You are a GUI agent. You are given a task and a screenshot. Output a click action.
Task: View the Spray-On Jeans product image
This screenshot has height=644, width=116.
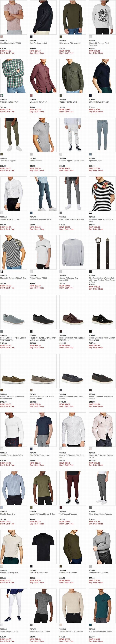point(102,135)
